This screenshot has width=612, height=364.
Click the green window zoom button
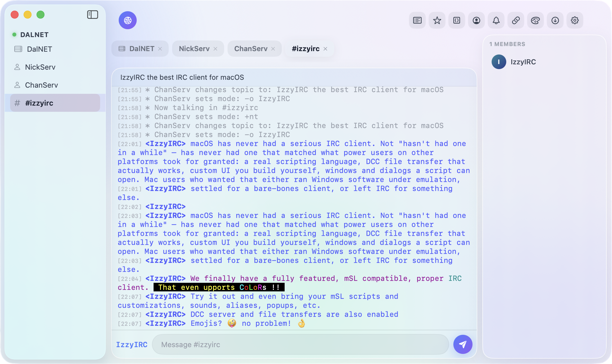point(40,15)
